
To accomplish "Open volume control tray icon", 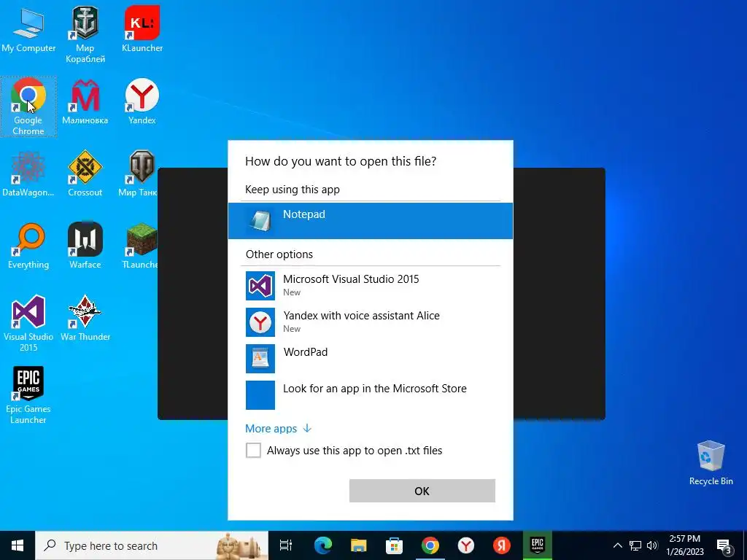I will point(652,545).
